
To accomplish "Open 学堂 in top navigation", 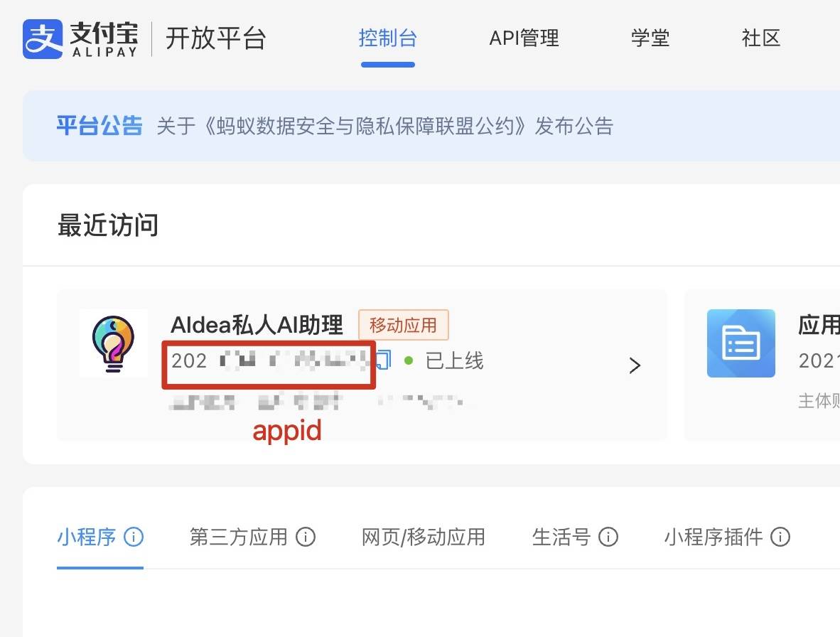I will coord(650,38).
